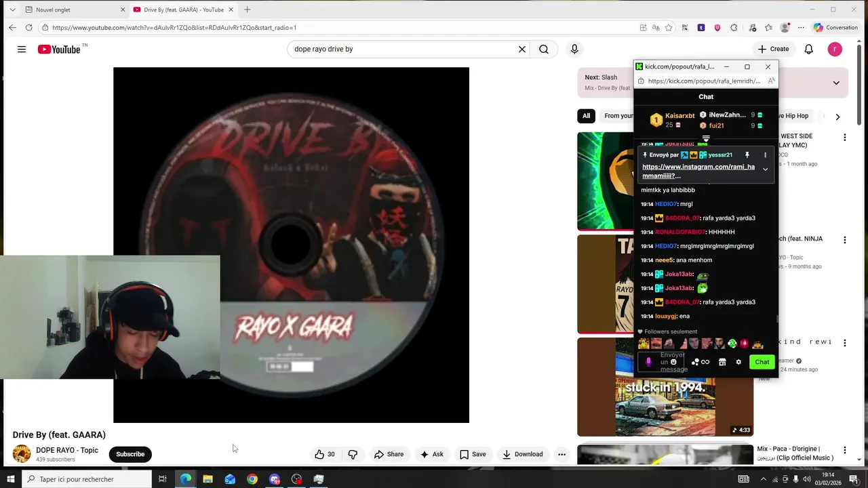
Task: Open pinned message three-dot options
Action: [x=765, y=155]
